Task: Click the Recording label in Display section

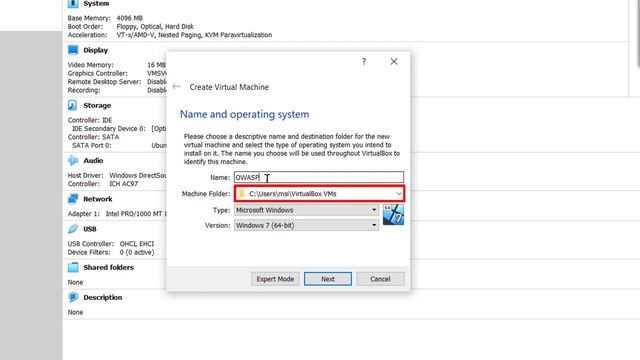Action: [x=84, y=90]
